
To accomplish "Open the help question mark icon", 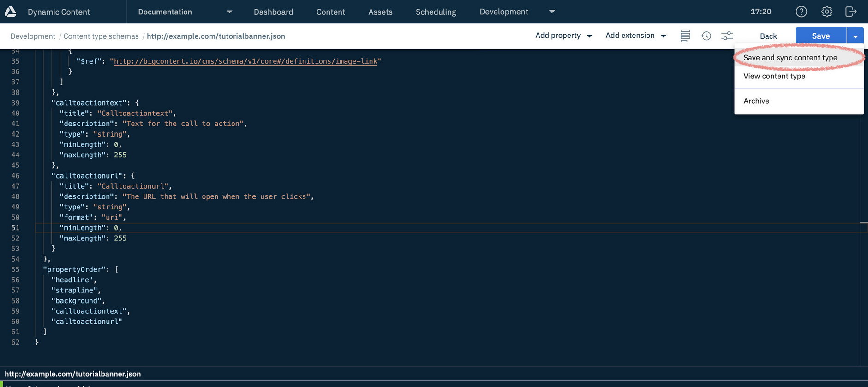I will tap(802, 12).
